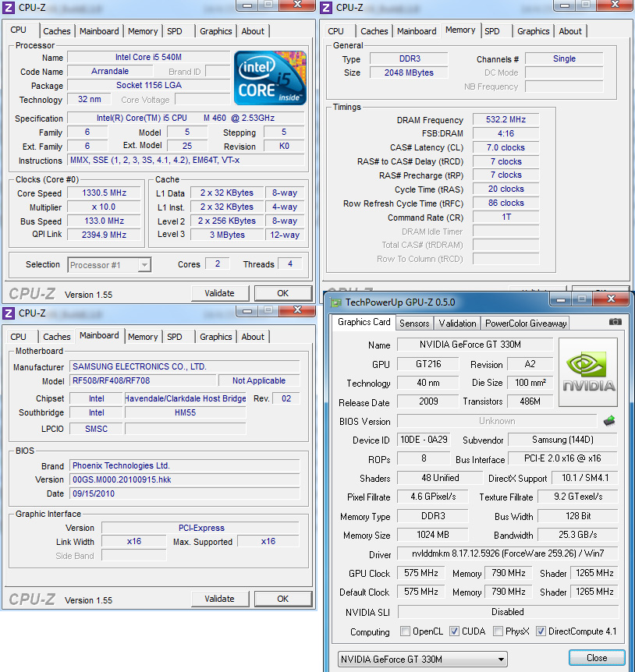Toggle the CUDA checkbox
635x672 pixels.
[x=454, y=631]
